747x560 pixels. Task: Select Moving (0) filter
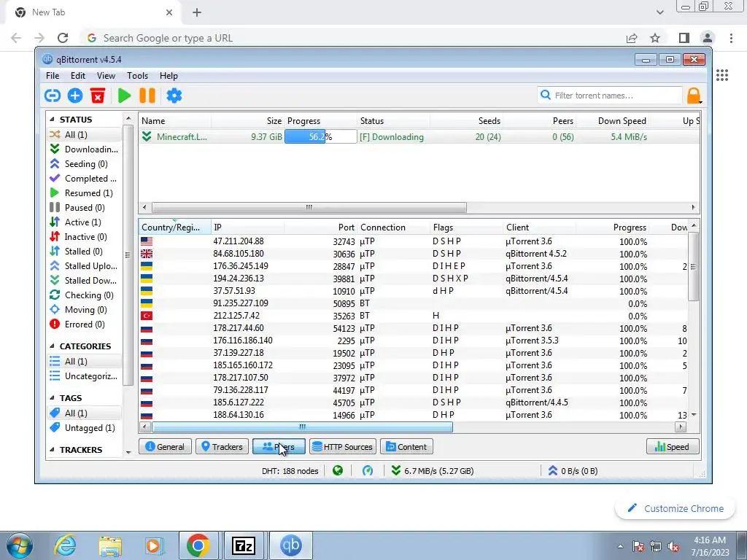tap(84, 309)
